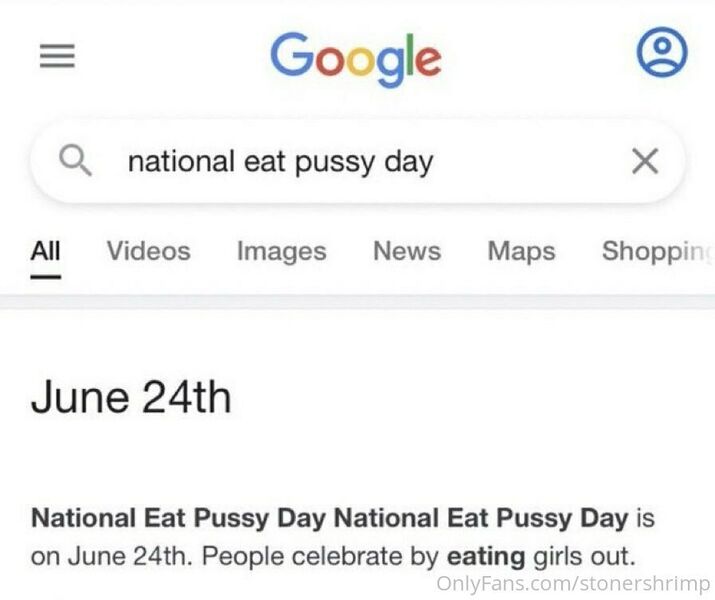Screen dimensions: 715x600
Task: Switch to the Images tab
Action: click(282, 252)
